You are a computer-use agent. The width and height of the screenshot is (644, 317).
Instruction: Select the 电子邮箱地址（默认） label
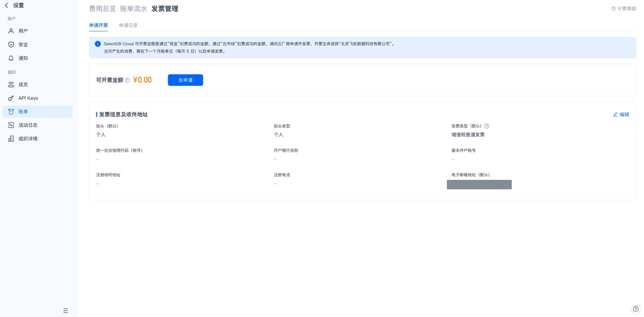pos(471,175)
